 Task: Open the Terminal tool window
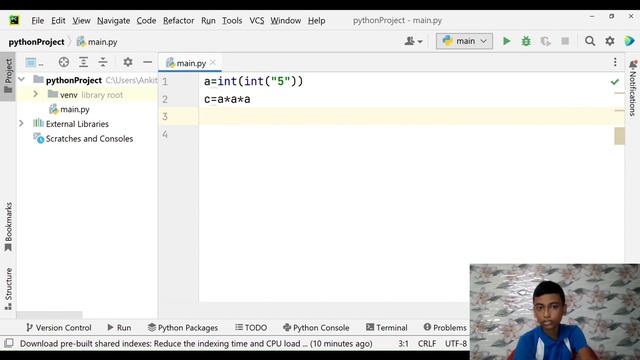(x=387, y=327)
